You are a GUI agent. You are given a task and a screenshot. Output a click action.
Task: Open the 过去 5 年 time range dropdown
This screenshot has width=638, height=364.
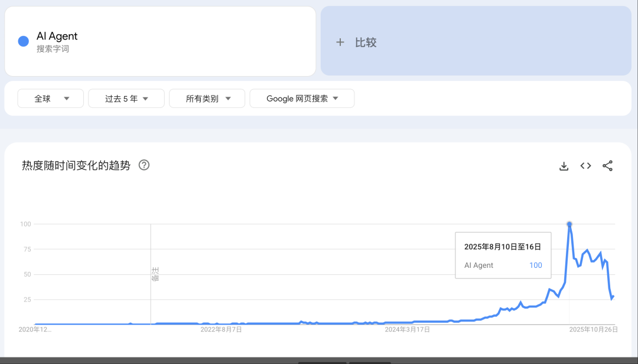[x=126, y=99]
